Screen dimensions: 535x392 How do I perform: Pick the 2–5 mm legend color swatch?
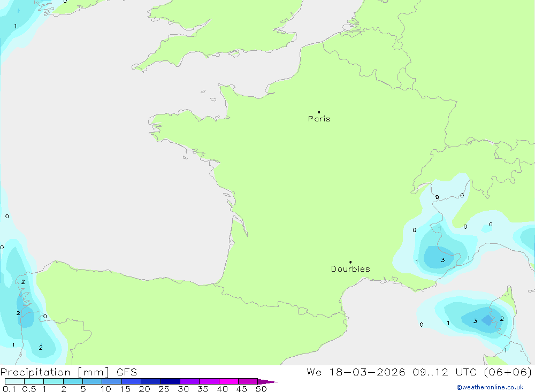(x=73, y=381)
